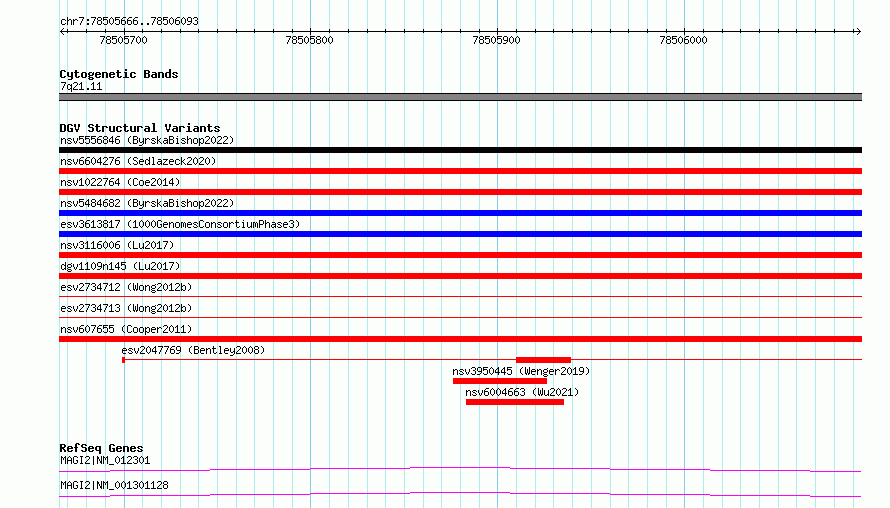Select the blue esv3613817 variant bar
Viewport: 890px width, 508px height.
coord(460,234)
